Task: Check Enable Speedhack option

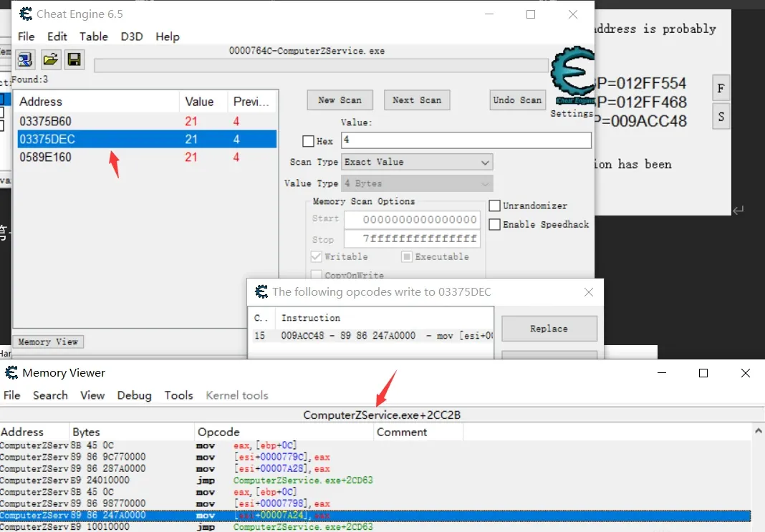Action: click(495, 224)
